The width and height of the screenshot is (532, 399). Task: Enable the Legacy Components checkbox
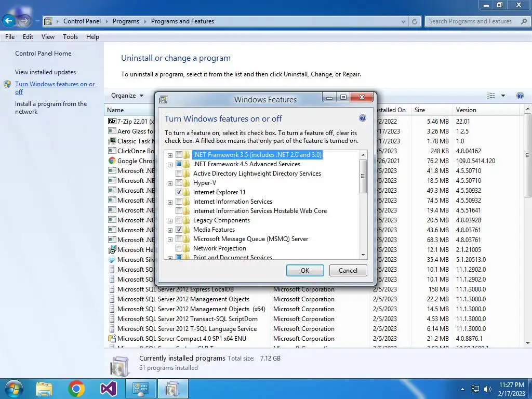(x=179, y=220)
